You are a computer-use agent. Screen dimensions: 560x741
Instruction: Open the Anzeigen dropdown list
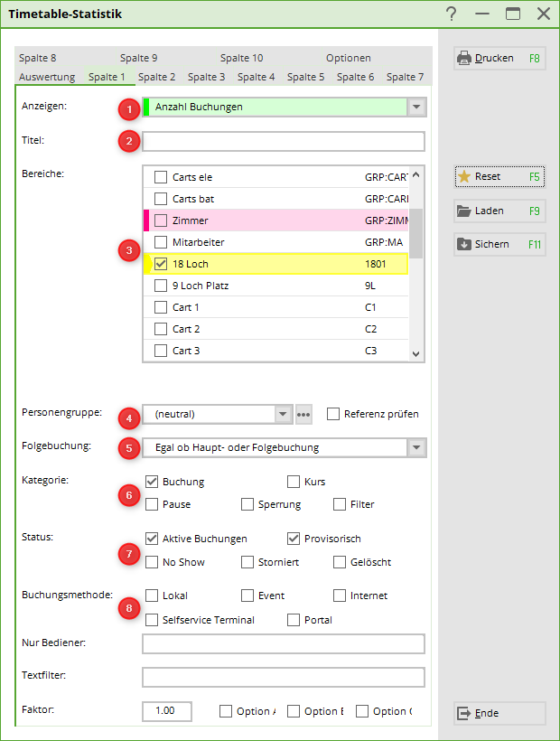click(415, 108)
